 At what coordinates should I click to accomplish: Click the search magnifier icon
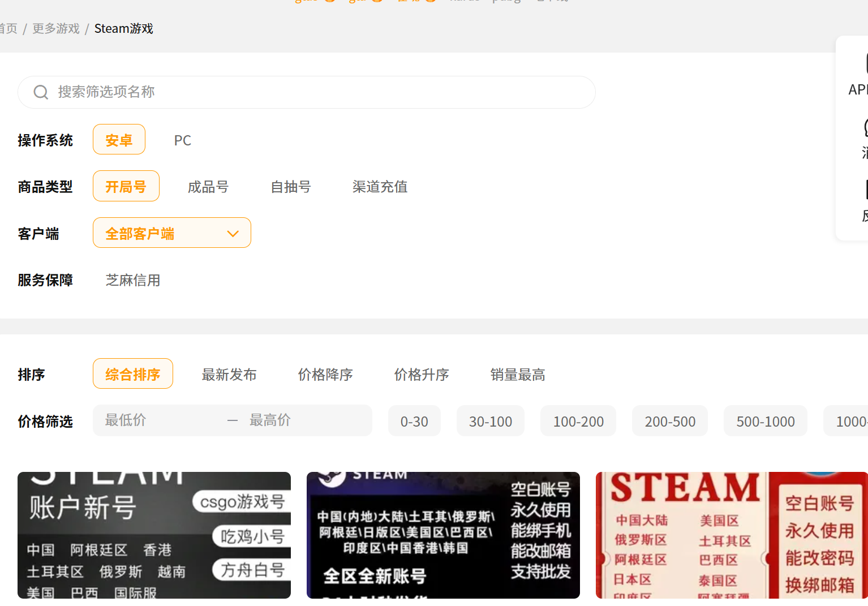pos(41,92)
